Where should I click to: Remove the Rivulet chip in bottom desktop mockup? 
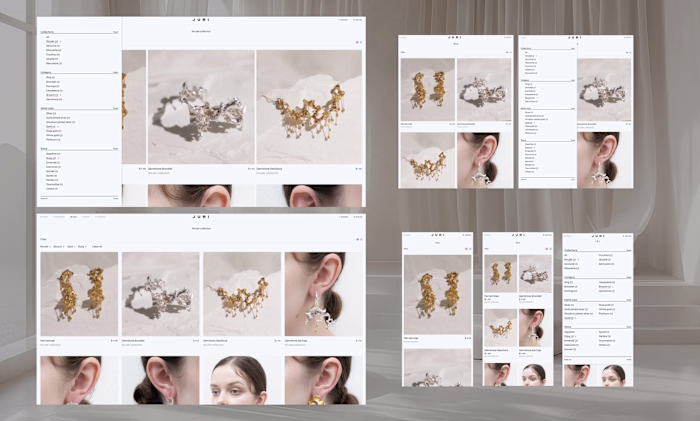pos(50,246)
